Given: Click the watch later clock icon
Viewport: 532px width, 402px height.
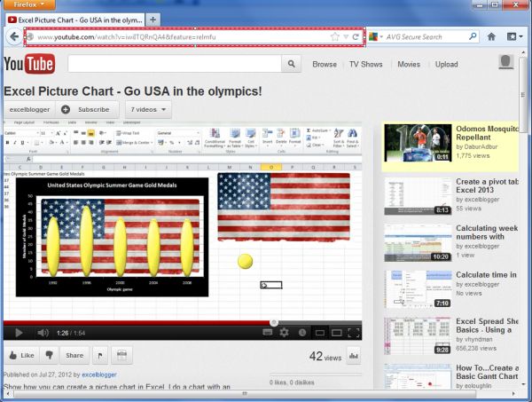Looking at the screenshot, I should coord(302,333).
